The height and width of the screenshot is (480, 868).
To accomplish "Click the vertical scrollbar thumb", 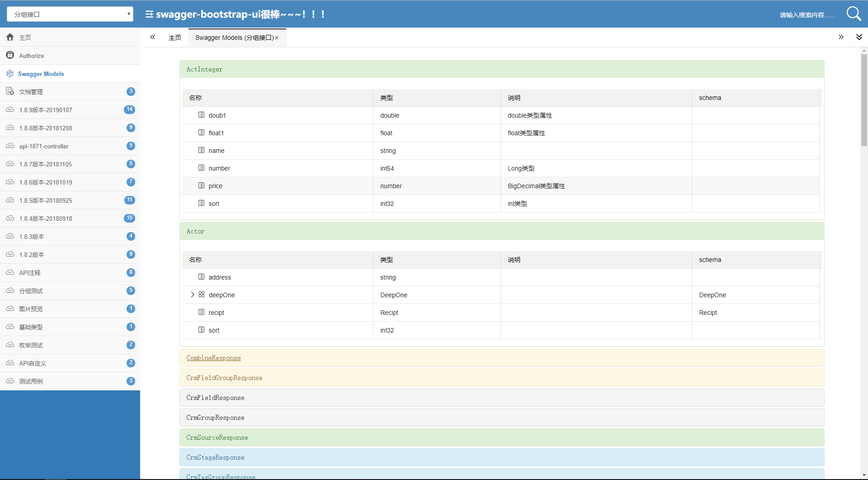I will (864, 100).
